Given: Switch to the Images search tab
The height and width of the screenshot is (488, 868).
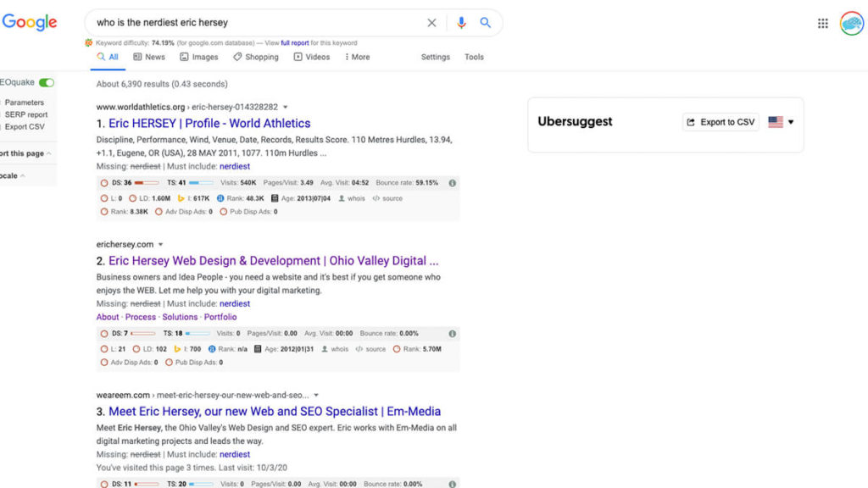Looking at the screenshot, I should coord(198,57).
